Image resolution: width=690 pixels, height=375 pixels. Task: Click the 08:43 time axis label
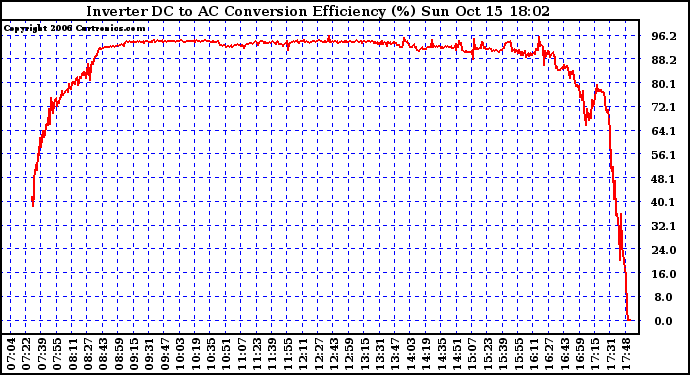(x=103, y=354)
